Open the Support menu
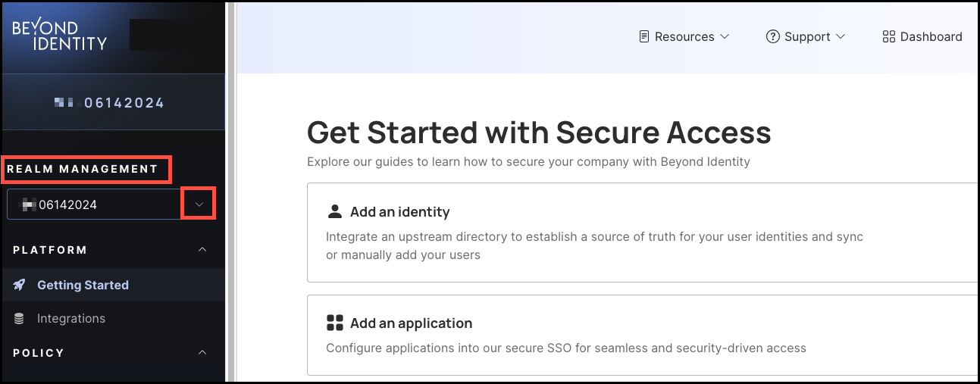 point(806,36)
